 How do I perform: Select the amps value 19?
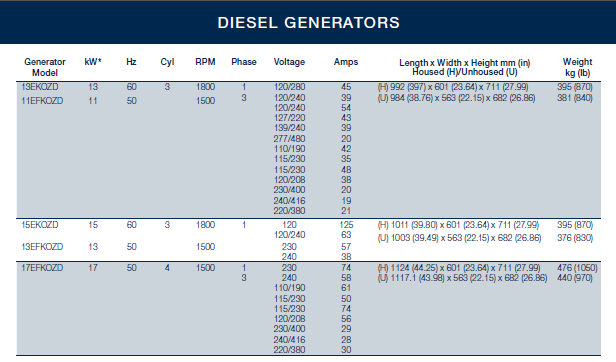pos(346,201)
